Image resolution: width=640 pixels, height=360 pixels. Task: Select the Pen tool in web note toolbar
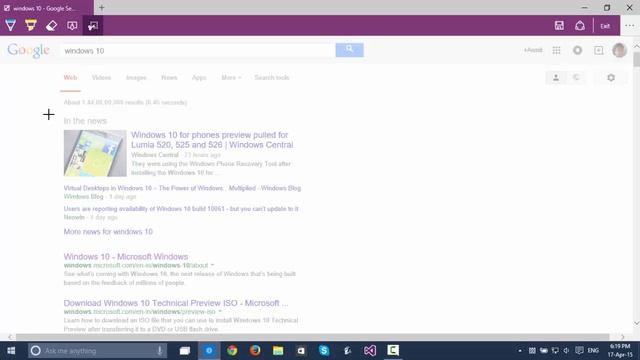pos(11,26)
